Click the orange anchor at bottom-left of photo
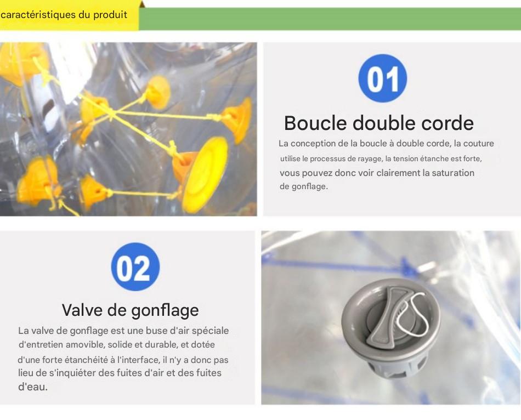This screenshot has height=420, width=521. tap(38, 181)
